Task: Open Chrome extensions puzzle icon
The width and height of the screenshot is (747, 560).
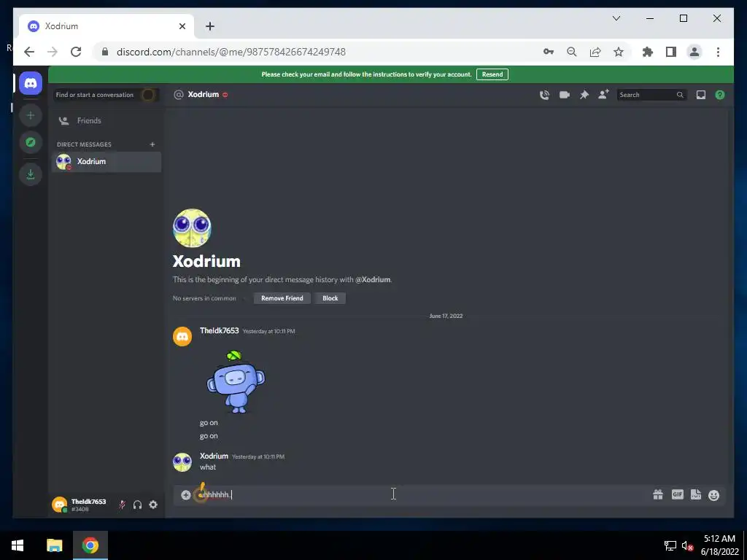Action: (x=648, y=52)
